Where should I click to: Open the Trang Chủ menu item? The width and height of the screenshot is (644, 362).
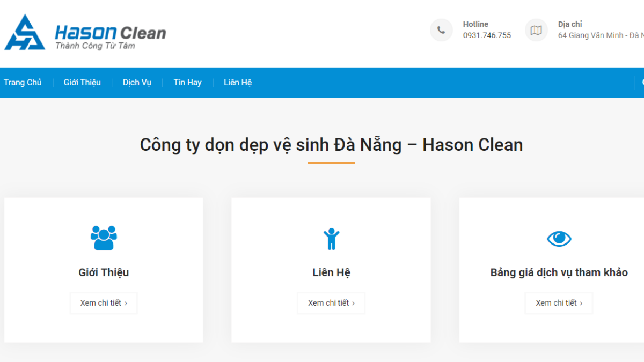[x=23, y=83]
